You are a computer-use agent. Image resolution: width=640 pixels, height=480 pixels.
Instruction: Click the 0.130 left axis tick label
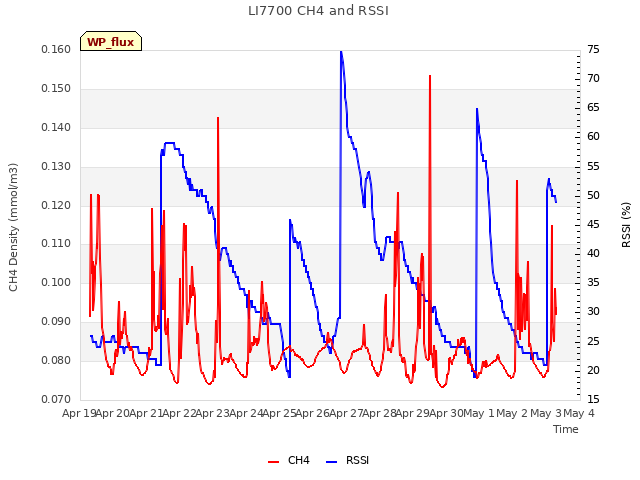click(56, 166)
